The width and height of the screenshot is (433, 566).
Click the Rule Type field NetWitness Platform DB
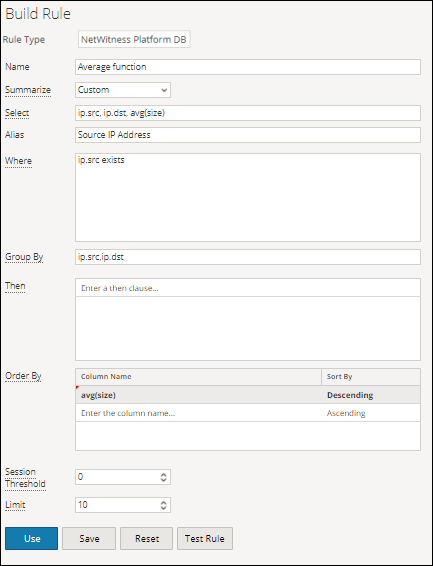[x=134, y=39]
